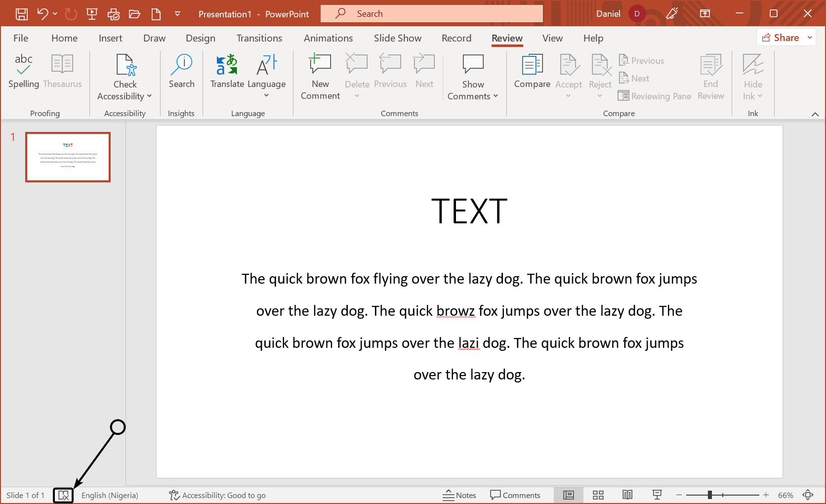Image resolution: width=826 pixels, height=504 pixels.
Task: Click the Share button
Action: tap(781, 38)
